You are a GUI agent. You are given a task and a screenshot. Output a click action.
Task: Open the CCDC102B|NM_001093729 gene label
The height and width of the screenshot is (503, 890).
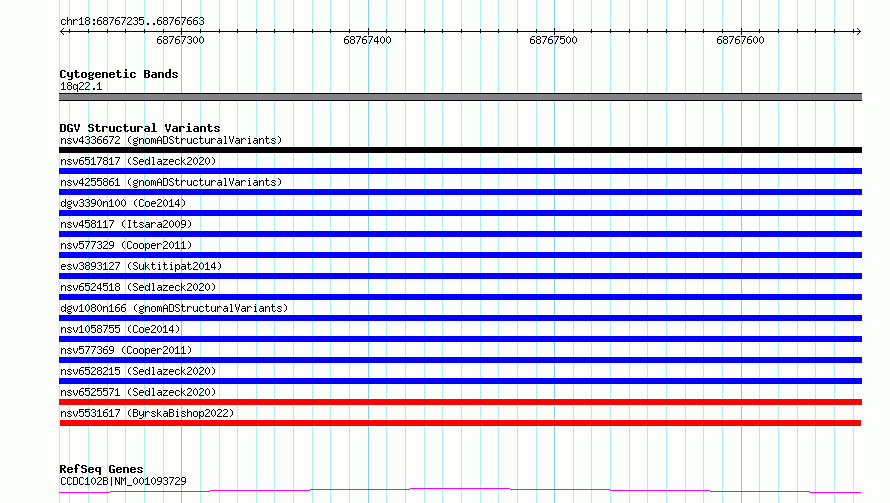123,481
